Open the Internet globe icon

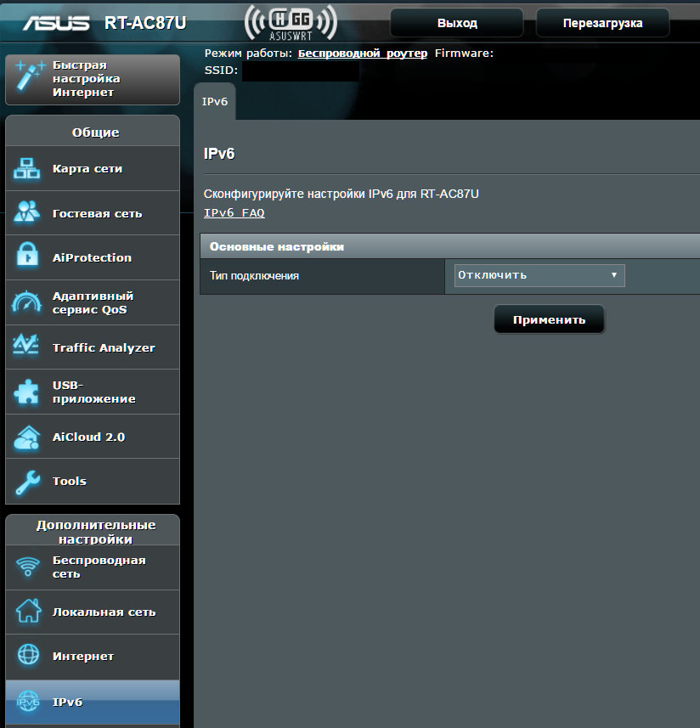pos(28,656)
